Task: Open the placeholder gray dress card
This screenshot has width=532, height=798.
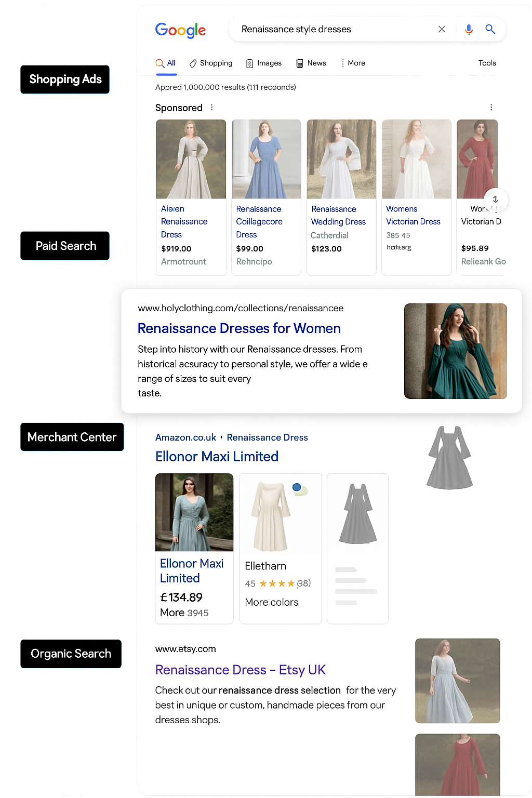Action: click(x=358, y=549)
